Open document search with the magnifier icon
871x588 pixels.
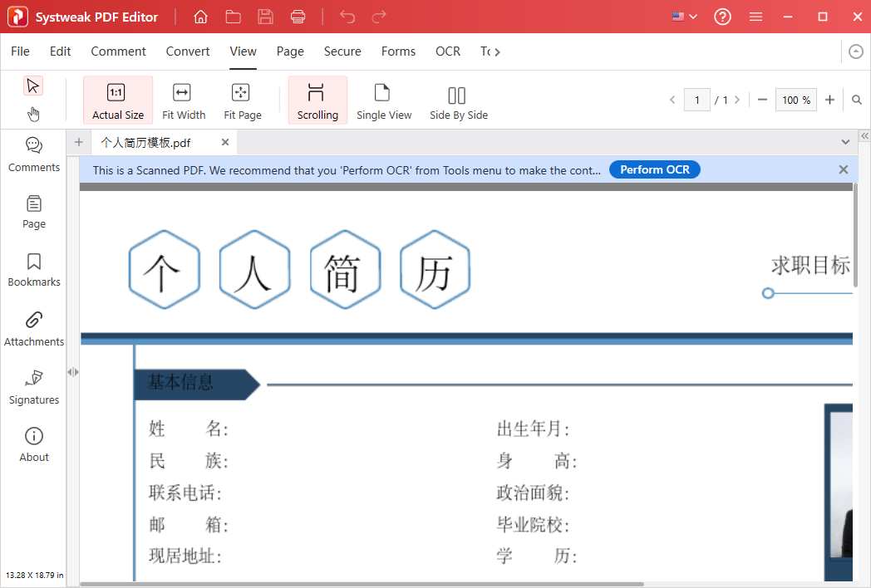click(857, 99)
